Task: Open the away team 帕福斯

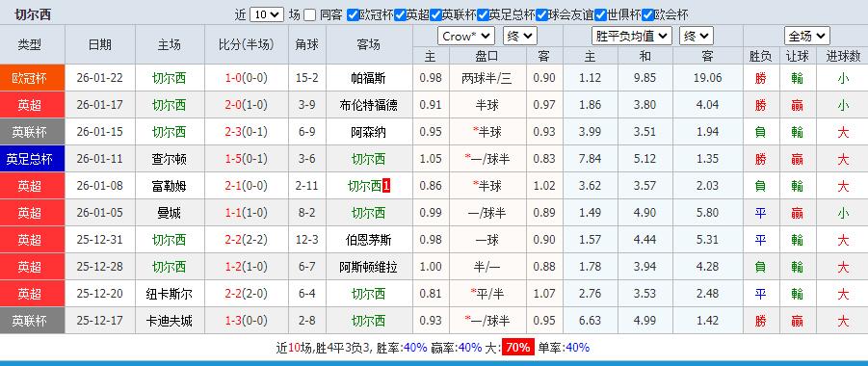Action: click(369, 78)
